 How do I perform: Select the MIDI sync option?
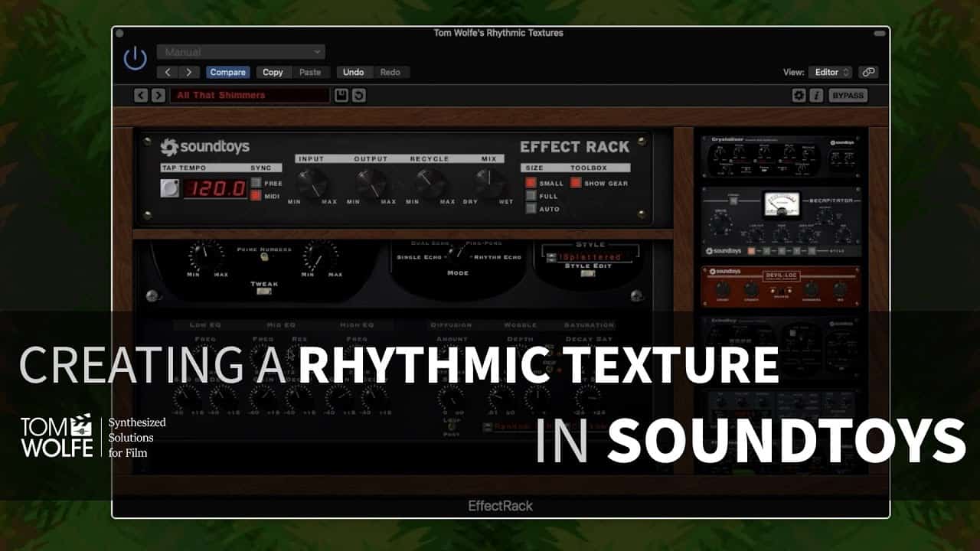point(256,195)
